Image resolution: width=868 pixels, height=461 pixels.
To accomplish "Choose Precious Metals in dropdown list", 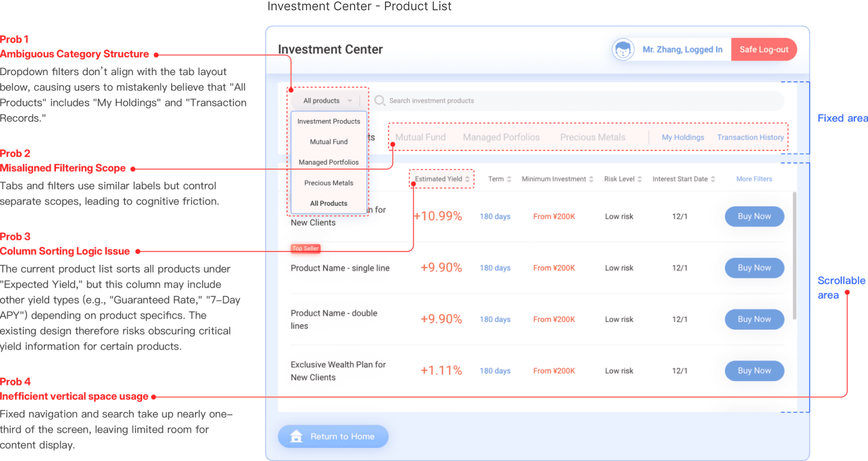I will pyautogui.click(x=328, y=183).
